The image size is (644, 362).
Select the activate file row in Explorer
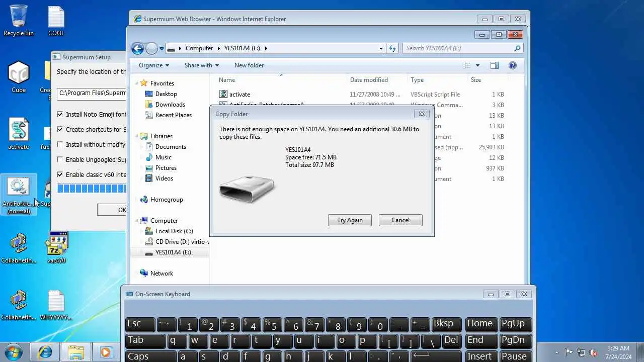coord(362,95)
